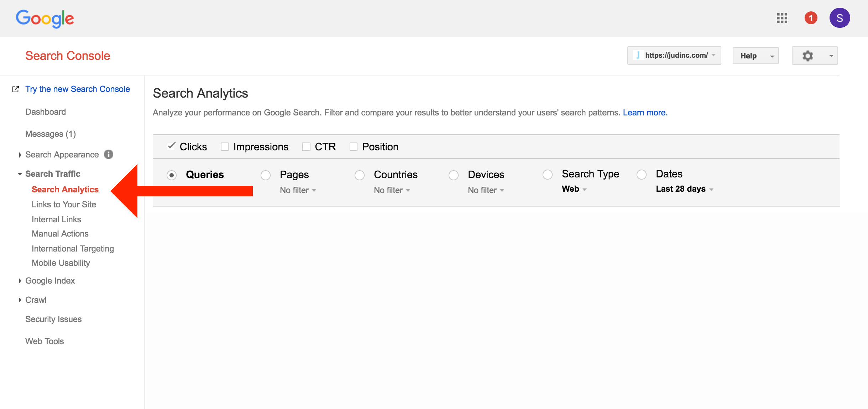Open the judinc.com property selector
868x409 pixels.
pyautogui.click(x=674, y=56)
